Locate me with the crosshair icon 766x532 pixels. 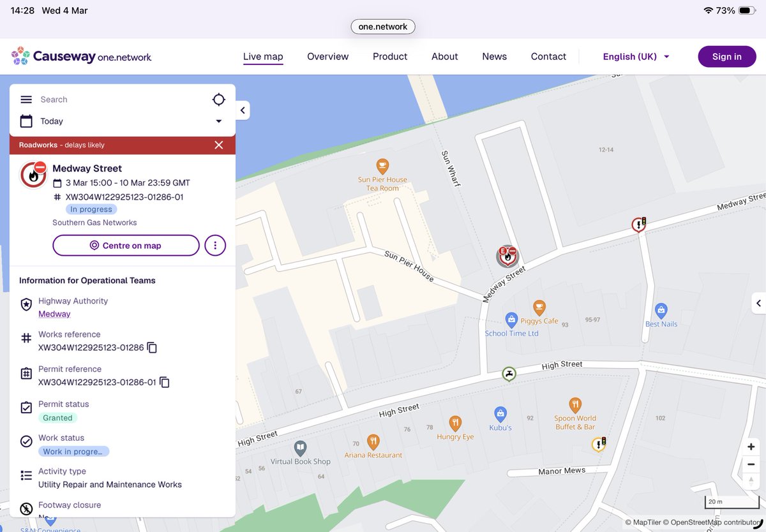coord(219,100)
